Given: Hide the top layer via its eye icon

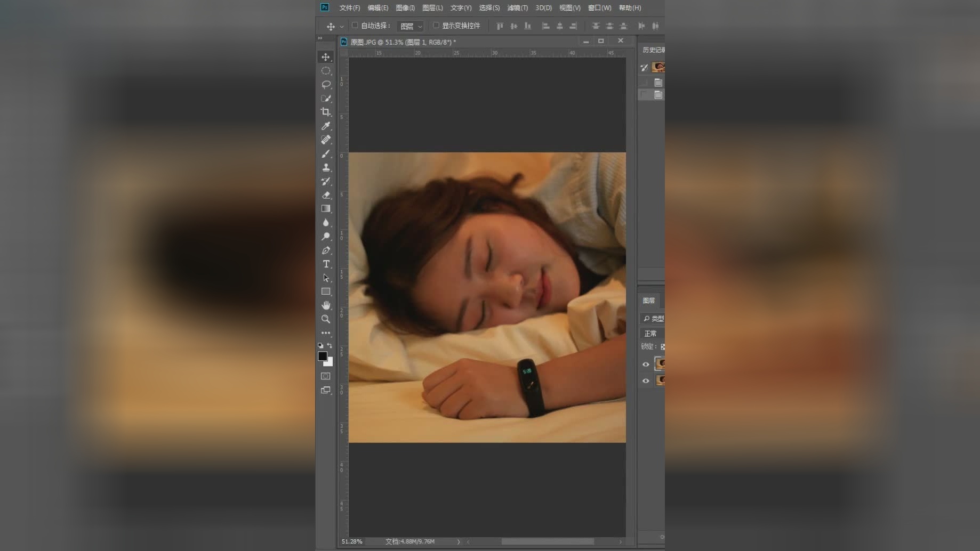Looking at the screenshot, I should coord(646,364).
